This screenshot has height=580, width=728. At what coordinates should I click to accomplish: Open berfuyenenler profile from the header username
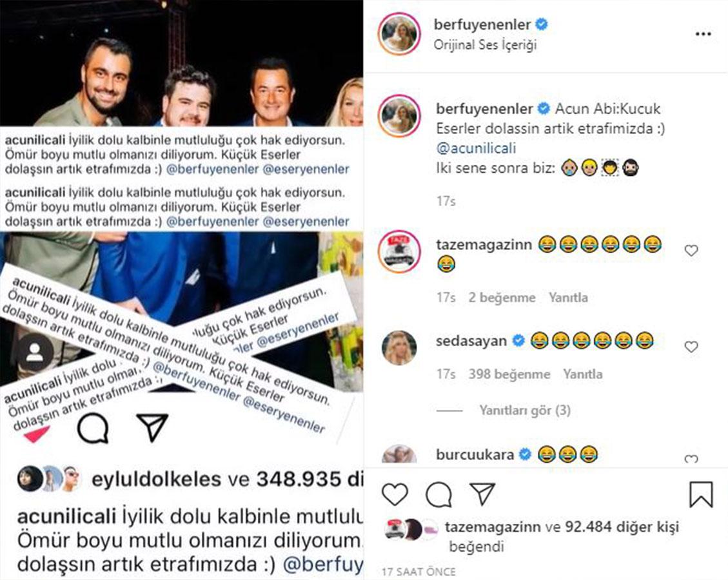tap(482, 24)
